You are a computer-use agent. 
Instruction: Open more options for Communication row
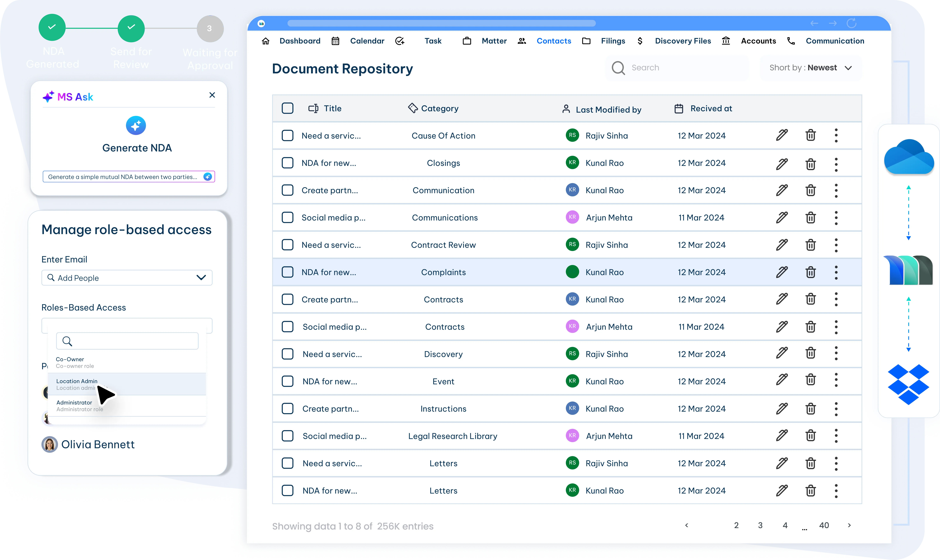tap(836, 191)
